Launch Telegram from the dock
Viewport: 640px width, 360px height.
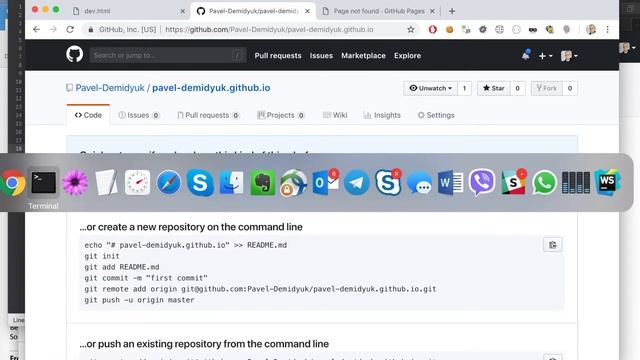coord(357,182)
